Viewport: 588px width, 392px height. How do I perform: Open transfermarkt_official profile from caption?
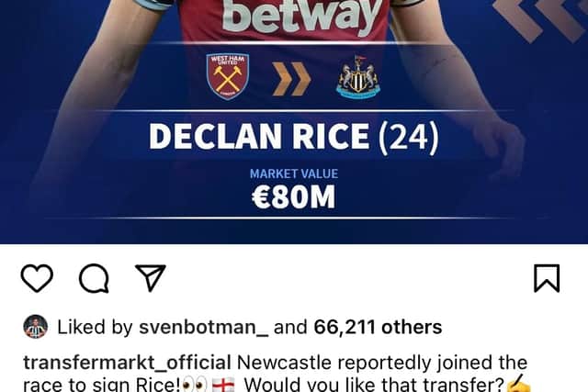(127, 363)
